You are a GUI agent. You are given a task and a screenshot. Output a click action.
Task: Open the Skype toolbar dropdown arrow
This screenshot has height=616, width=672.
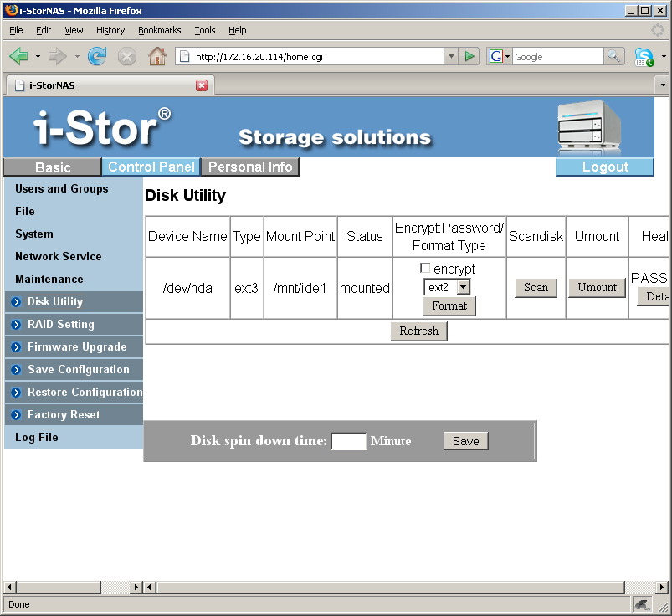664,57
